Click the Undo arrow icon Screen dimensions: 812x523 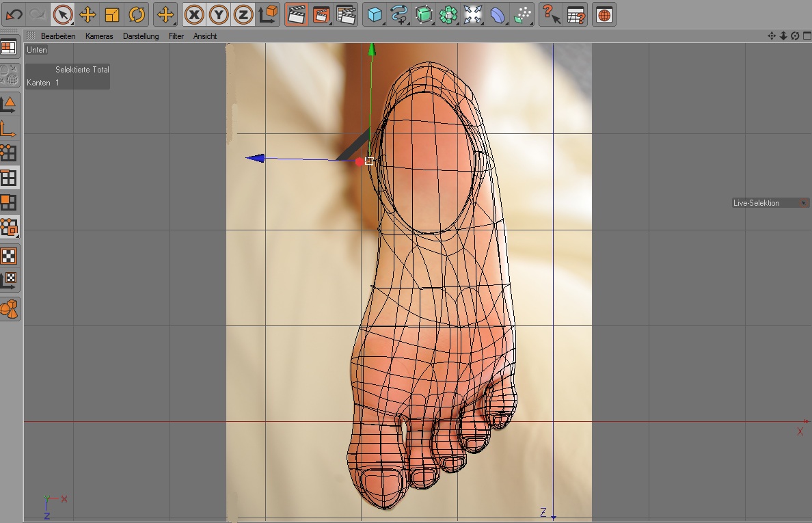pyautogui.click(x=14, y=14)
